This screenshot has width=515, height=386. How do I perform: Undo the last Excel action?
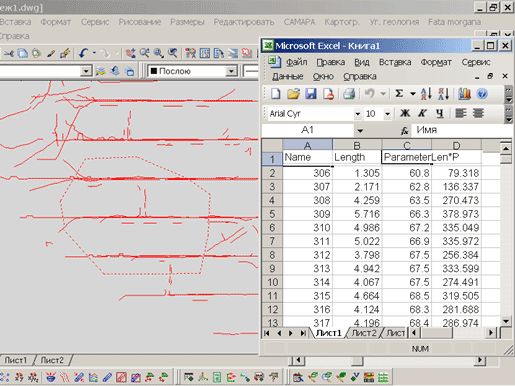pos(369,94)
